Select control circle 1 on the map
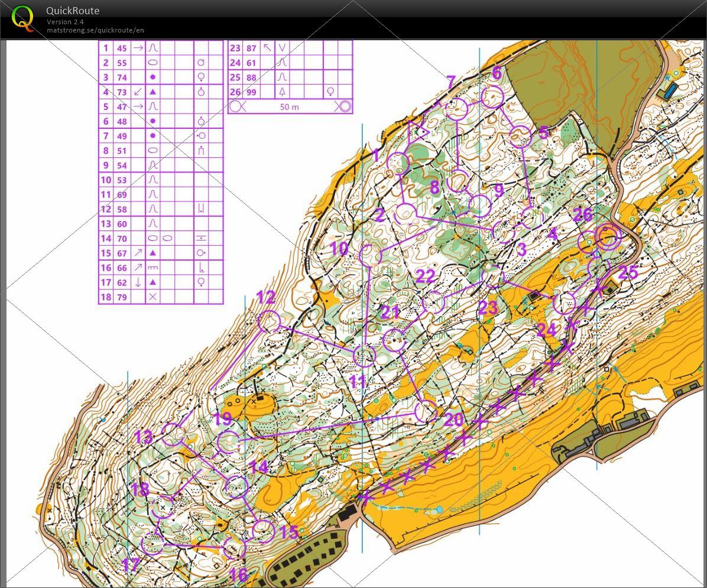 pos(398,163)
